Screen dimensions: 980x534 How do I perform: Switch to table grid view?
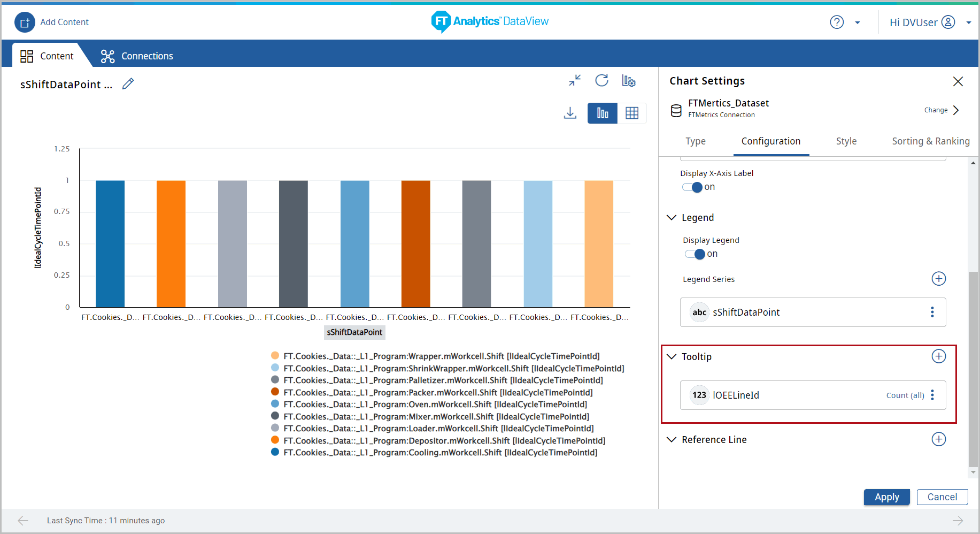632,113
